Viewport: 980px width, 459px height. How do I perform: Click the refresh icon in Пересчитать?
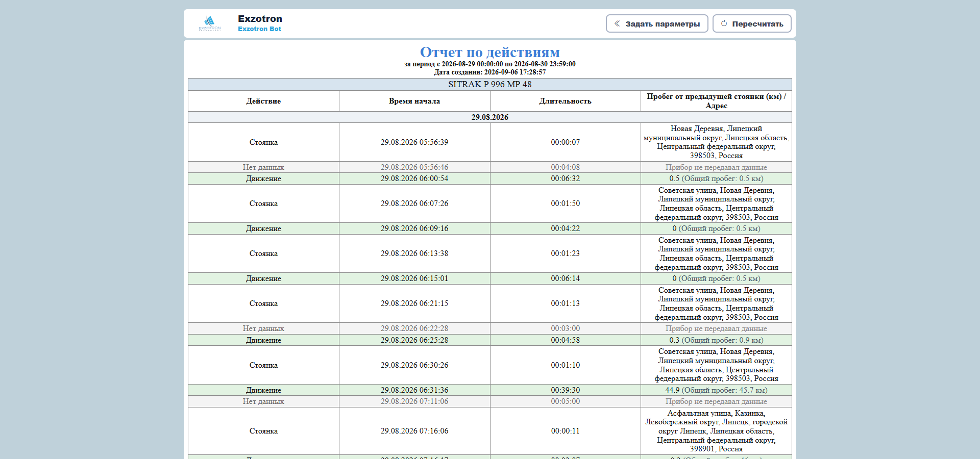tap(724, 23)
